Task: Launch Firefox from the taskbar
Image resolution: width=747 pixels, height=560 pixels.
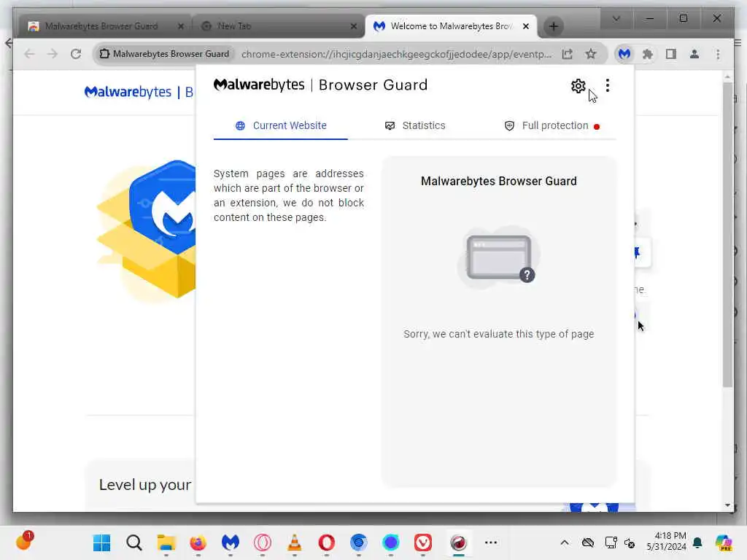Action: [x=198, y=542]
